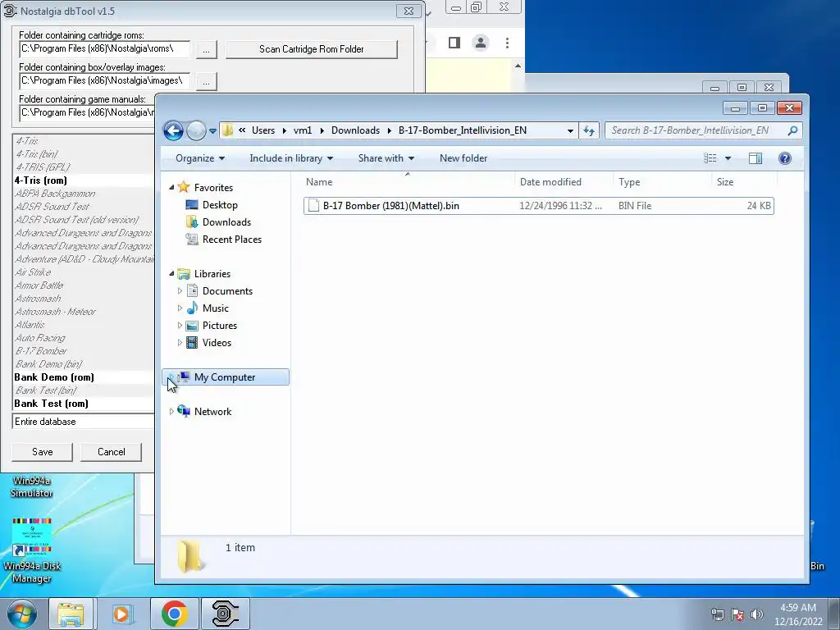Toggle the preview pane icon
The height and width of the screenshot is (630, 840).
coord(756,158)
